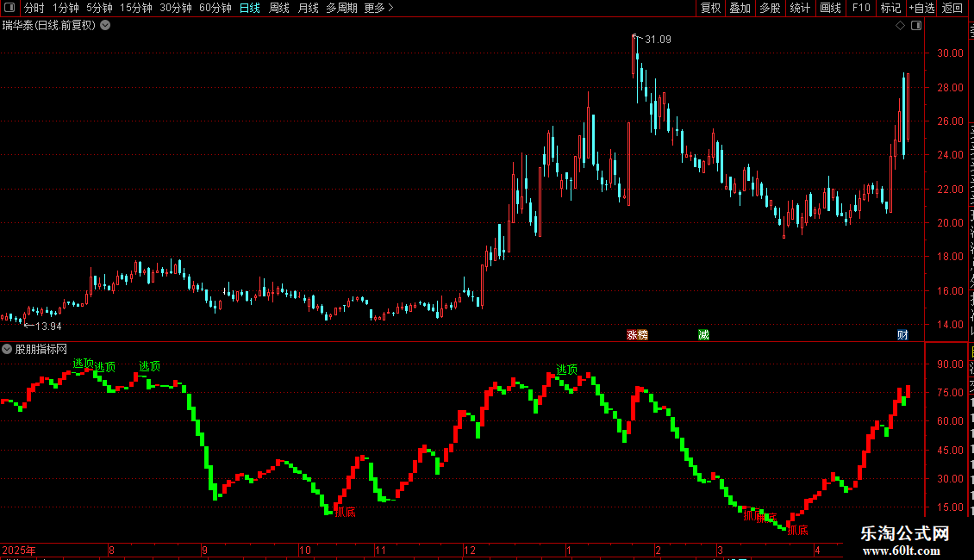Click the 31.09 high price label
974x560 pixels.
658,39
